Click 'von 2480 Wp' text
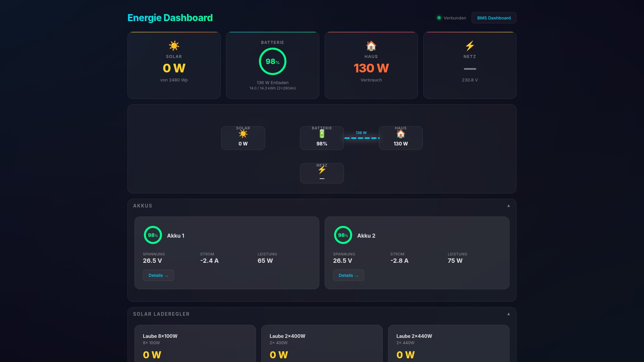The height and width of the screenshot is (362, 644). 174,80
